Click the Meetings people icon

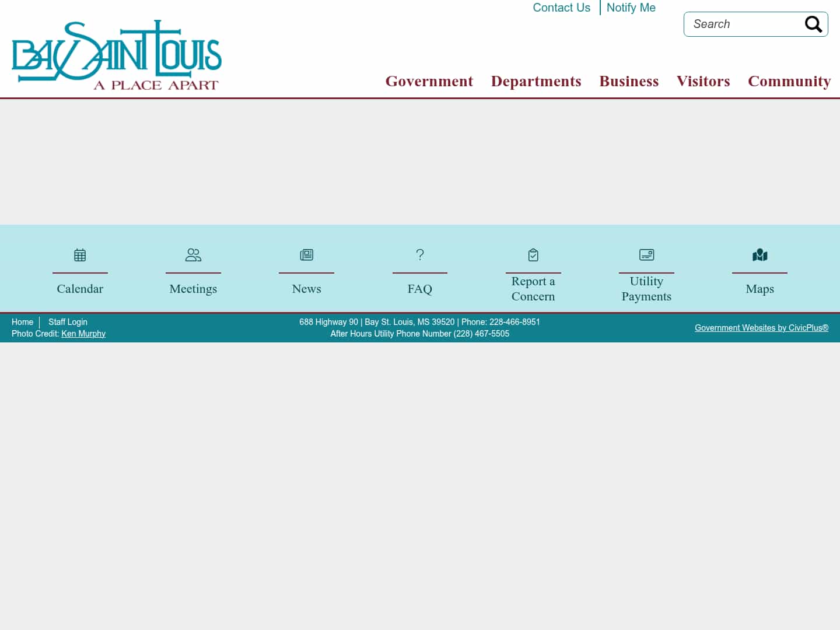(x=193, y=255)
